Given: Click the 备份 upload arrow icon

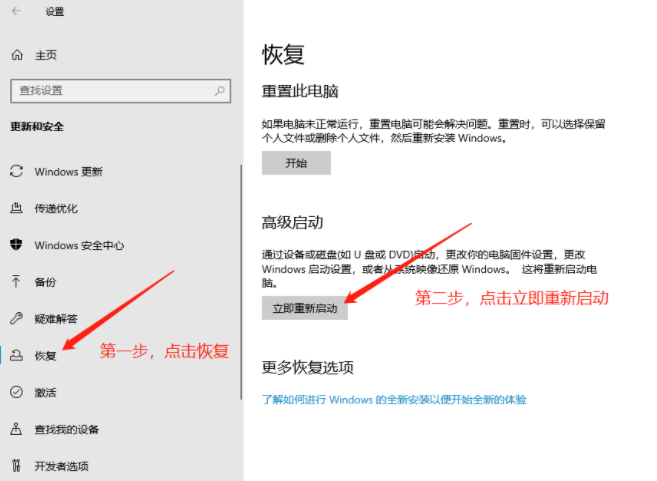Looking at the screenshot, I should tap(16, 281).
